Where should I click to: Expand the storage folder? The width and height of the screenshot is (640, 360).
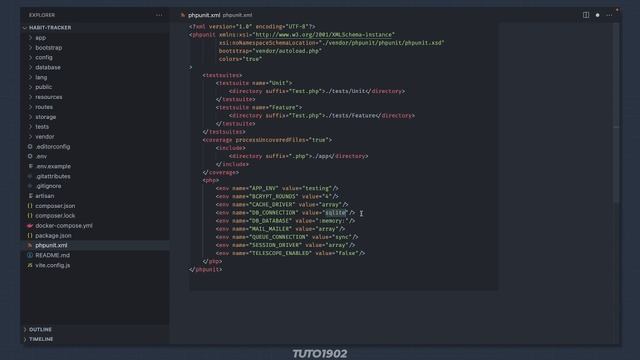tap(30, 117)
